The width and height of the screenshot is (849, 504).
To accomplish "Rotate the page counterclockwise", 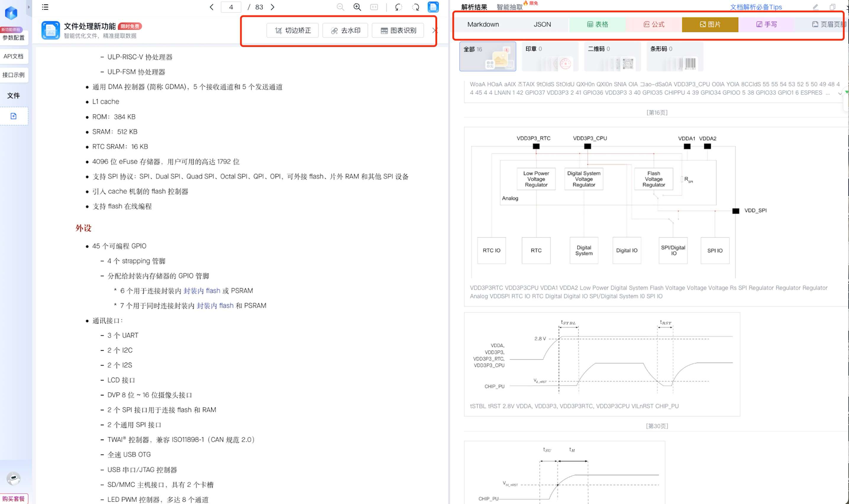I will [399, 7].
